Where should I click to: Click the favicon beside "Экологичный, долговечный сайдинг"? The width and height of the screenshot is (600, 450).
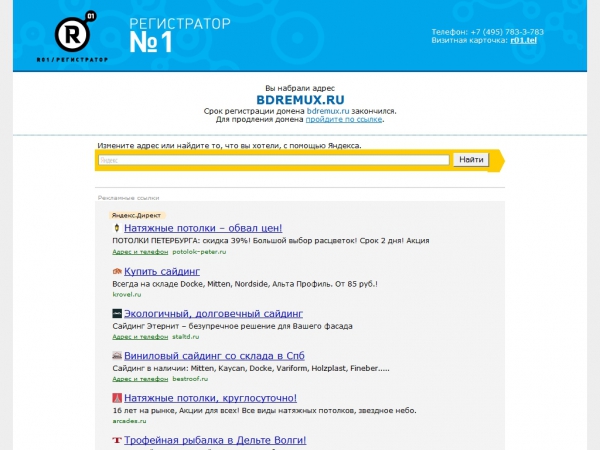click(117, 314)
